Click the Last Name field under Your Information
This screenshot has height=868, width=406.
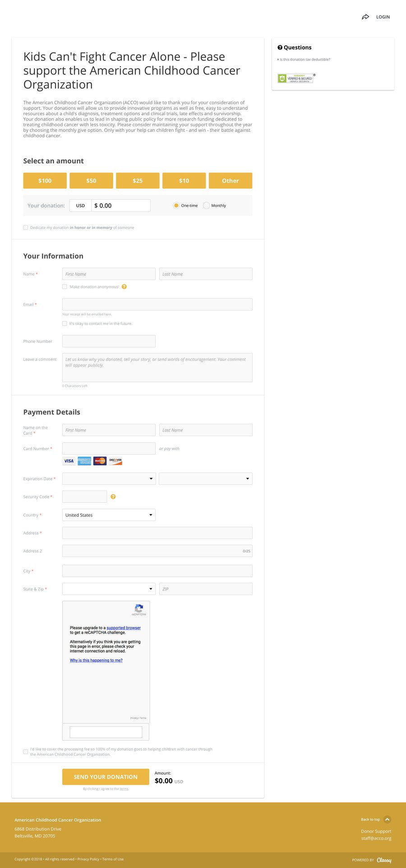[x=206, y=274]
